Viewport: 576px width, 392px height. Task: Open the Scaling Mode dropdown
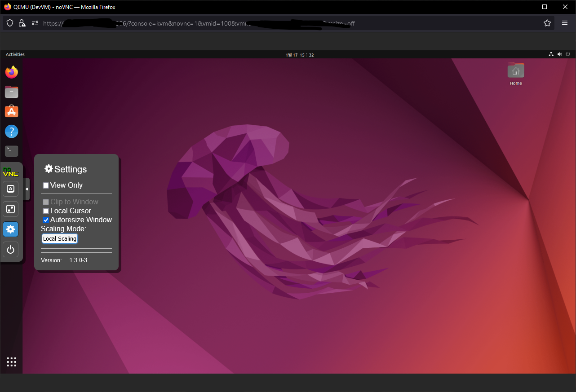tap(60, 239)
